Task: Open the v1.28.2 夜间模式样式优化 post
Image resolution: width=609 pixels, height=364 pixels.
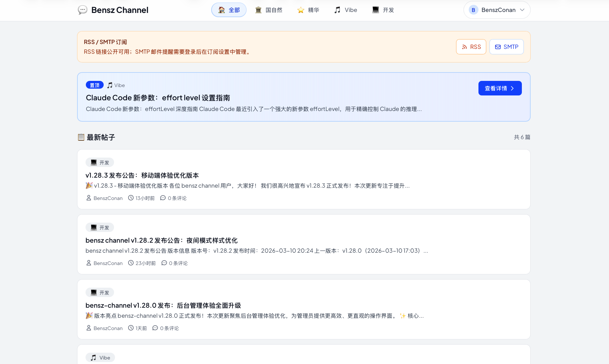Action: pos(161,240)
